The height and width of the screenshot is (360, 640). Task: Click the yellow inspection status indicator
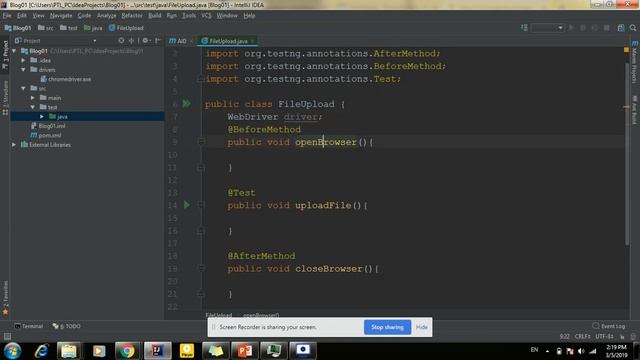click(x=626, y=50)
